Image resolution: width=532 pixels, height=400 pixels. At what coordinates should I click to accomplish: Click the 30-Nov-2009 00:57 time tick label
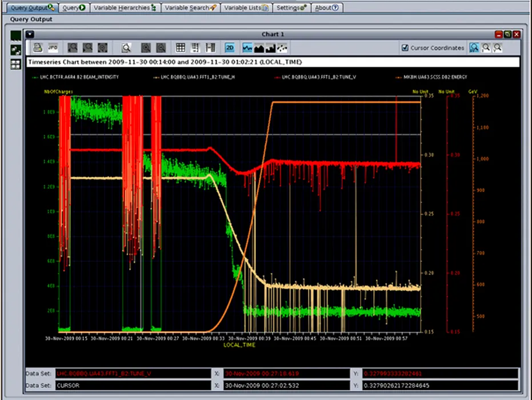tap(386, 338)
